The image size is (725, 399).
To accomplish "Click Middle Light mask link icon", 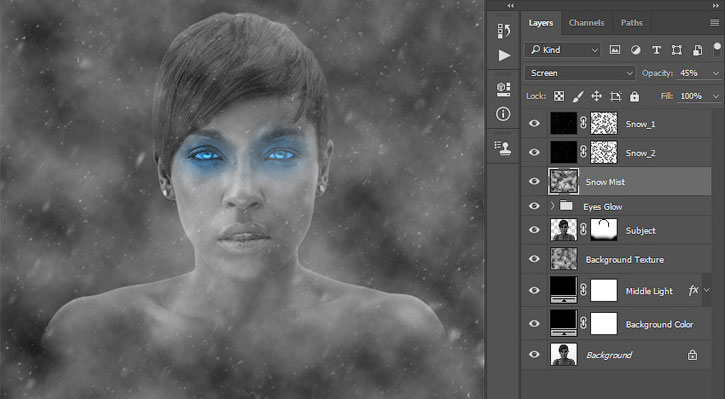I will coord(584,290).
